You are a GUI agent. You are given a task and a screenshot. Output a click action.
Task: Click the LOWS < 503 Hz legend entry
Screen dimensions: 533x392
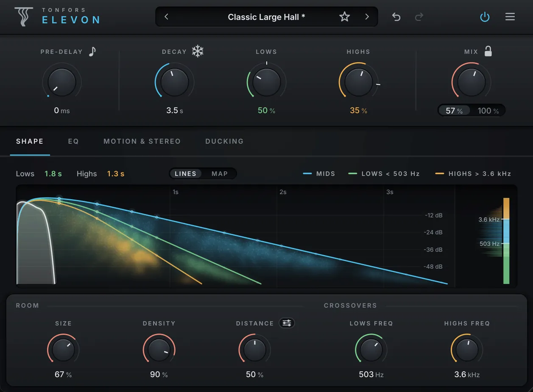tap(385, 174)
